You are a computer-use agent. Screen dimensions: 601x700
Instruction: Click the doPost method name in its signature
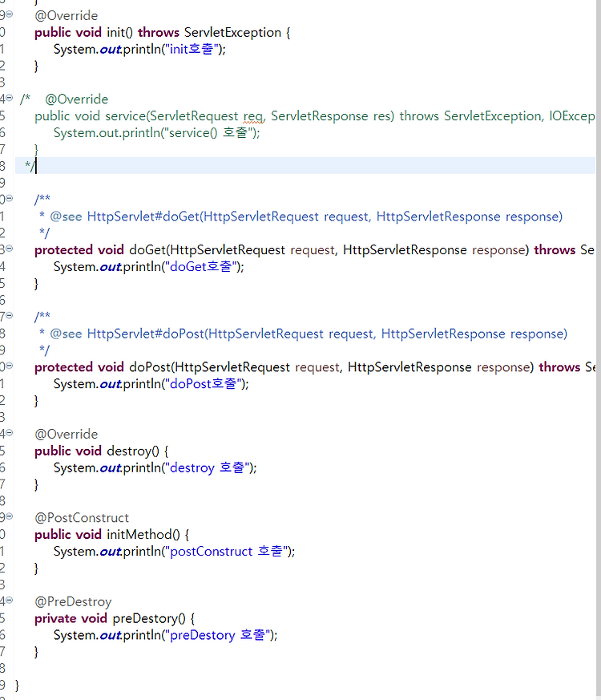[150, 367]
